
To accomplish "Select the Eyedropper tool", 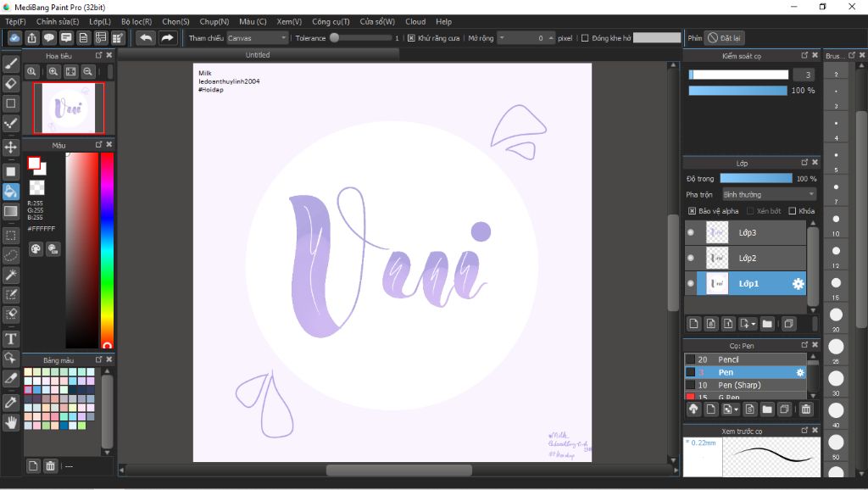I will click(x=10, y=403).
